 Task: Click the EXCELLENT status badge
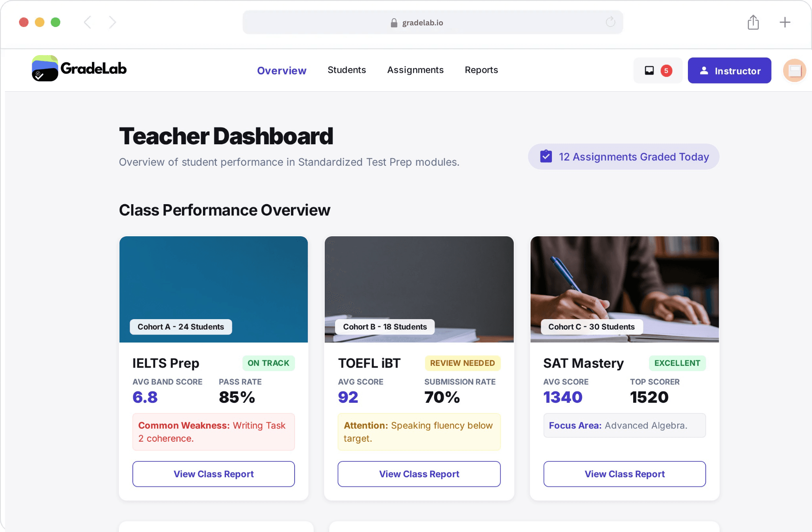[x=677, y=363]
